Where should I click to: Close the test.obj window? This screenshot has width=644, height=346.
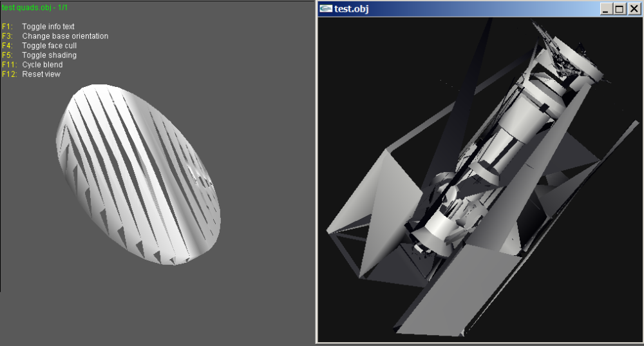tap(633, 9)
